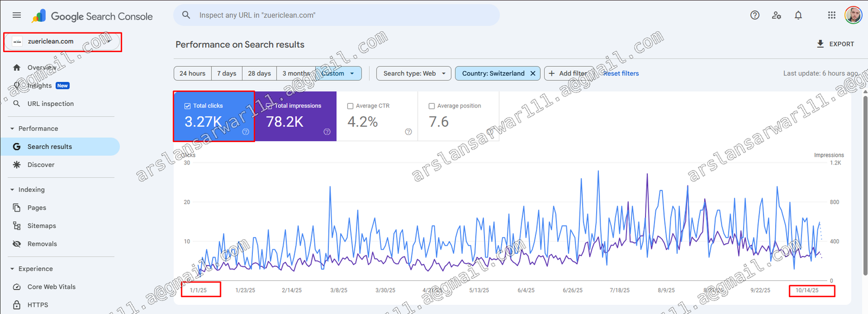Click the Removals crossed-eye icon
Viewport: 868px width, 314px height.
coord(17,244)
